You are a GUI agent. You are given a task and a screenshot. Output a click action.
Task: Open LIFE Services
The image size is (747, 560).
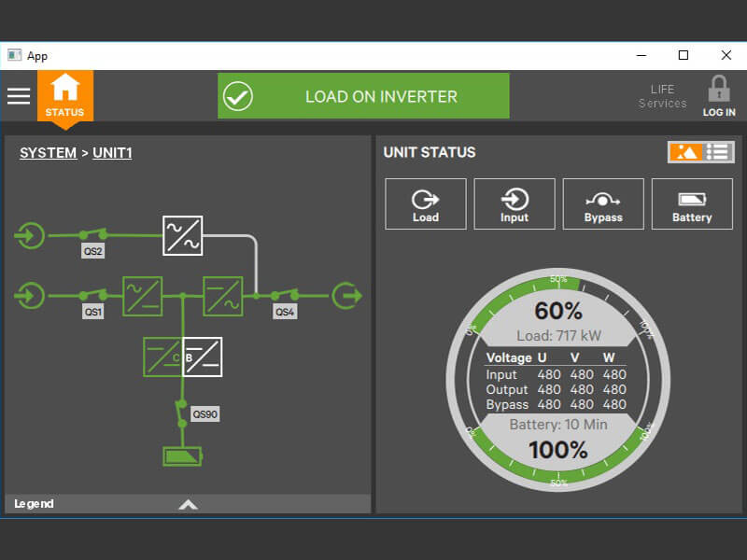[x=662, y=96]
